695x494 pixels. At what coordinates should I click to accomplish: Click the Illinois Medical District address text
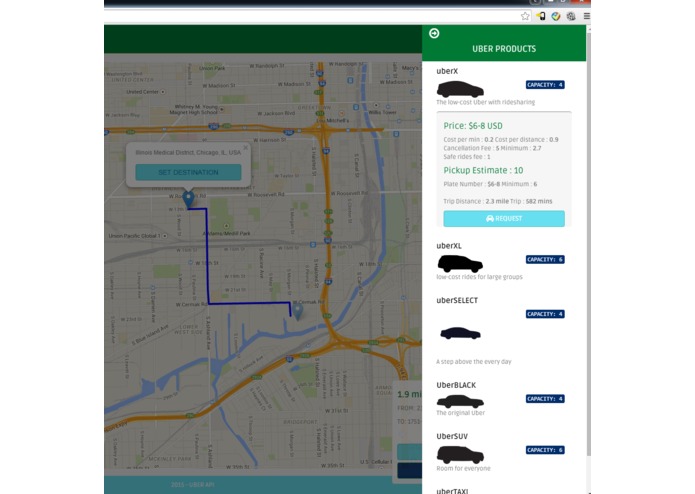tap(188, 152)
